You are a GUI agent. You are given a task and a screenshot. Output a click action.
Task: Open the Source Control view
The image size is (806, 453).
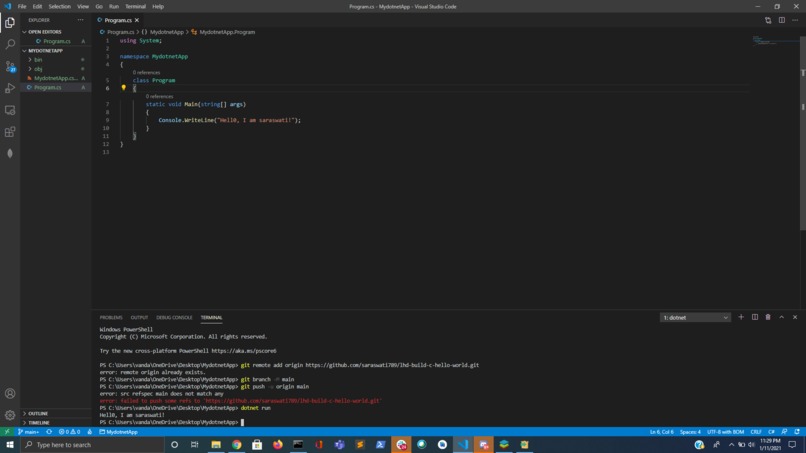pos(10,66)
